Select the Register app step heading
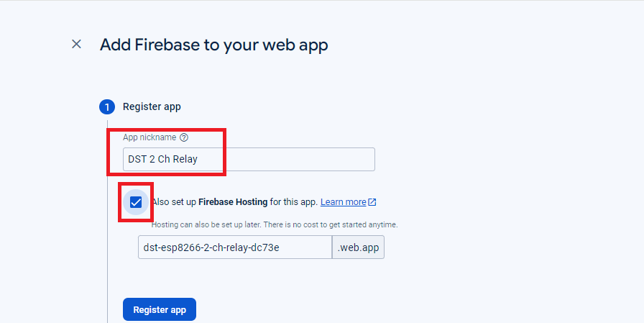644x323 pixels. tap(152, 107)
